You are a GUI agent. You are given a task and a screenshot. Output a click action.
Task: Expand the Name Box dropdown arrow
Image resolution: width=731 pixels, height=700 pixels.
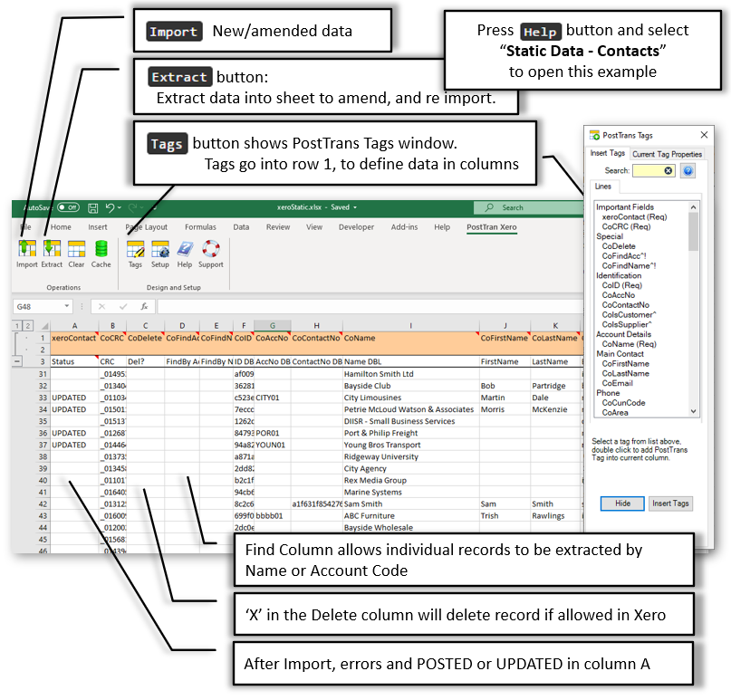tap(67, 306)
